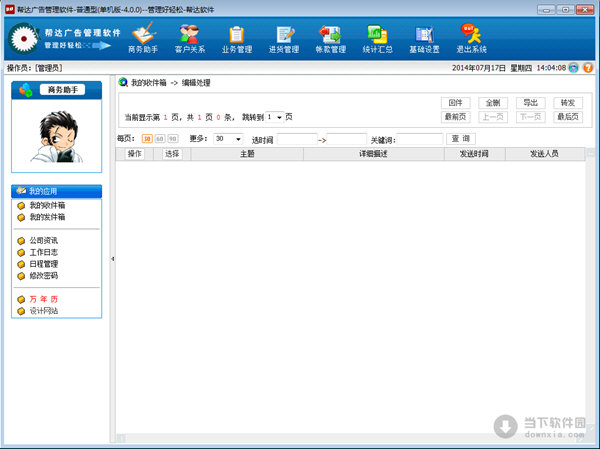The height and width of the screenshot is (449, 600).
Task: Open 公司资讯 in the sidebar
Action: (x=44, y=241)
